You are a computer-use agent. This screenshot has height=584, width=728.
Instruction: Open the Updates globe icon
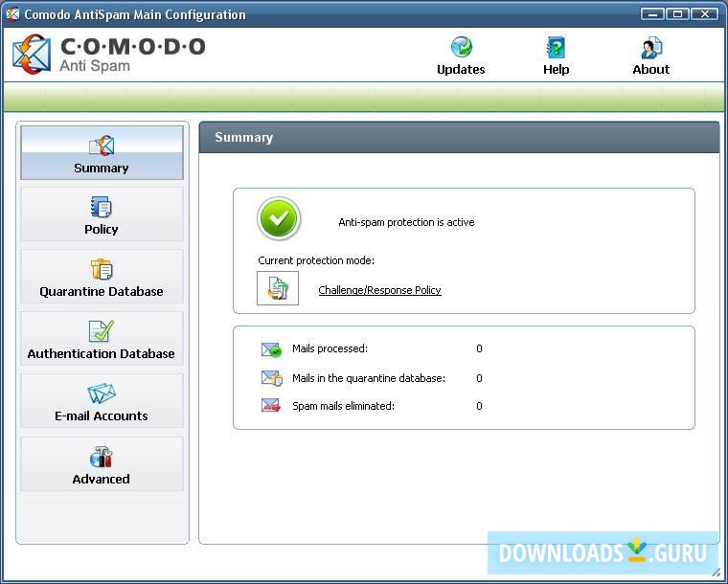[x=461, y=47]
